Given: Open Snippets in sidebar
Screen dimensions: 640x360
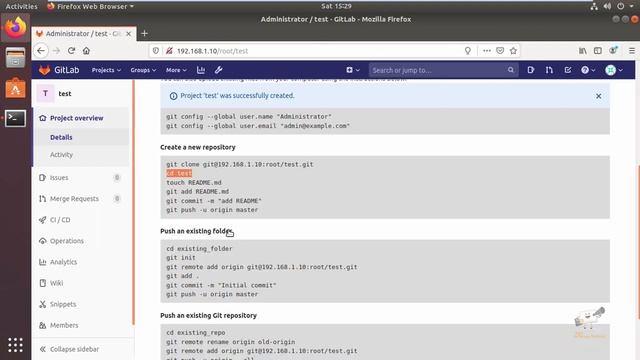Looking at the screenshot, I should 63,304.
